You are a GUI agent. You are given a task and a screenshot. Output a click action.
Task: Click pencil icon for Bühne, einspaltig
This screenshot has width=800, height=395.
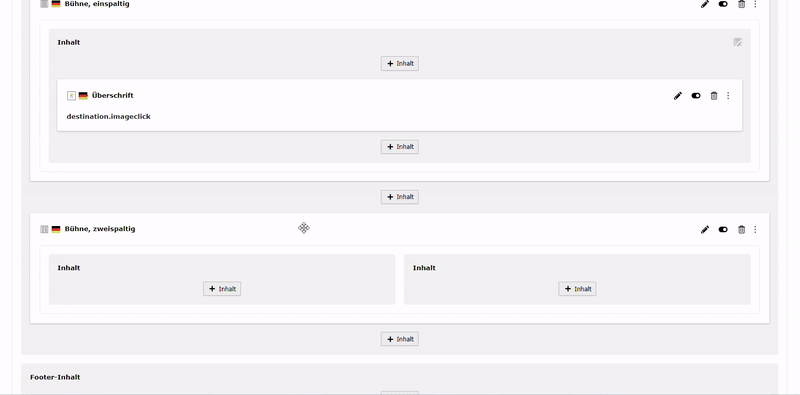(x=705, y=4)
